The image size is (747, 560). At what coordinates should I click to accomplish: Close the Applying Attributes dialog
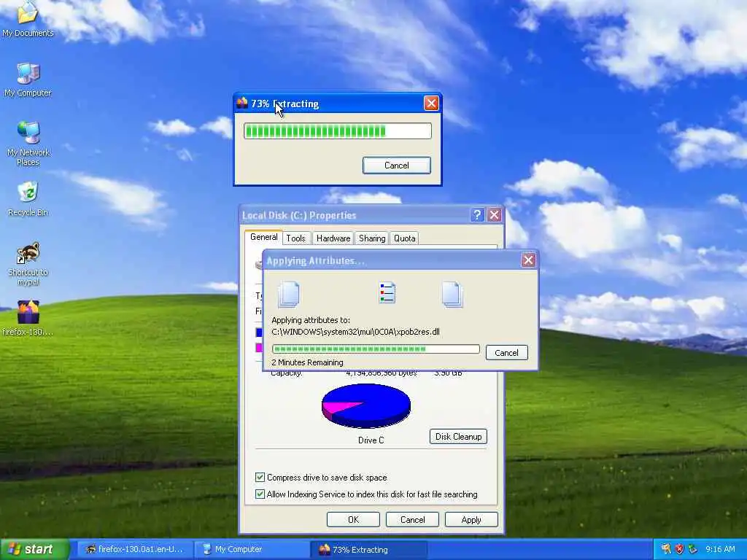click(528, 260)
